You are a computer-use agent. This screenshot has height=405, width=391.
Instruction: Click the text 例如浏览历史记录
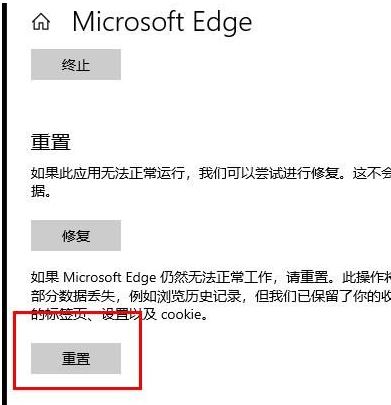click(x=184, y=296)
